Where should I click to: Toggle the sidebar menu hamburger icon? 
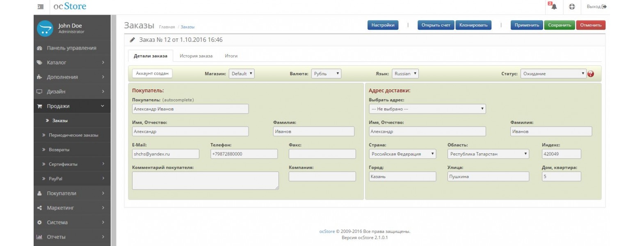(41, 7)
